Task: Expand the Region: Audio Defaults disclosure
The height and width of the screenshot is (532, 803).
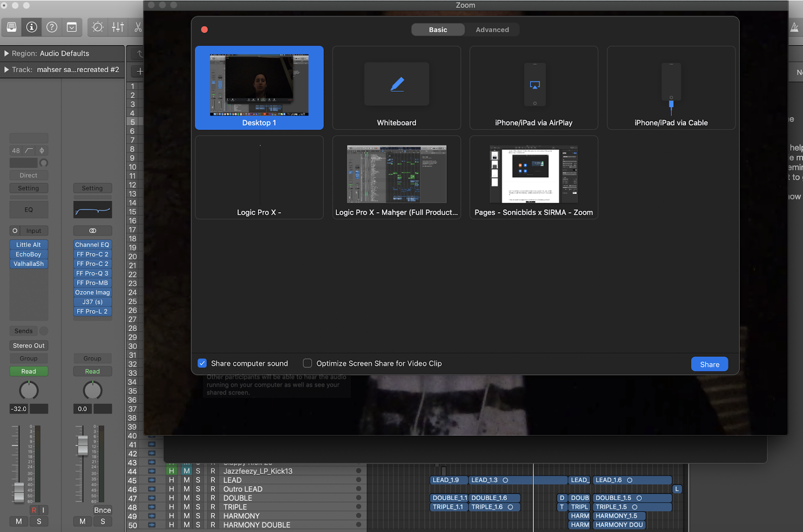Action: (7, 53)
